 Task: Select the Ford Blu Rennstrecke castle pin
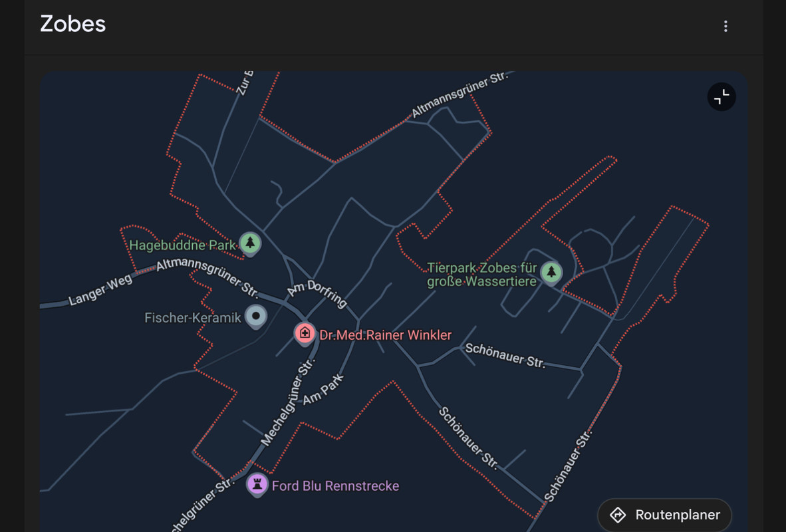[257, 485]
